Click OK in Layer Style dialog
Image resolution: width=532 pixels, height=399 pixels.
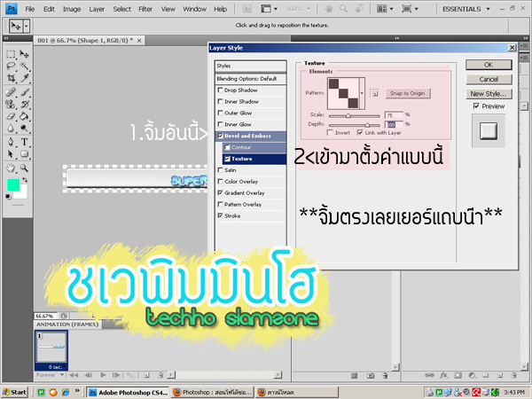click(489, 65)
